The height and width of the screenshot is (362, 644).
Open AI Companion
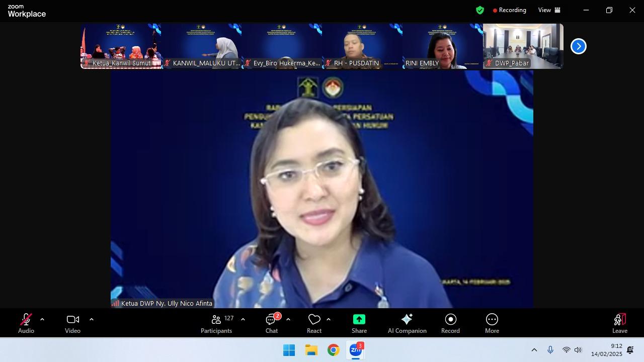tap(407, 323)
